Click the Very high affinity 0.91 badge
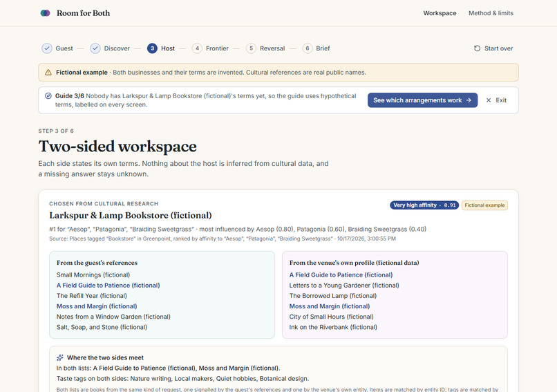Image resolution: width=557 pixels, height=392 pixels. coord(424,205)
